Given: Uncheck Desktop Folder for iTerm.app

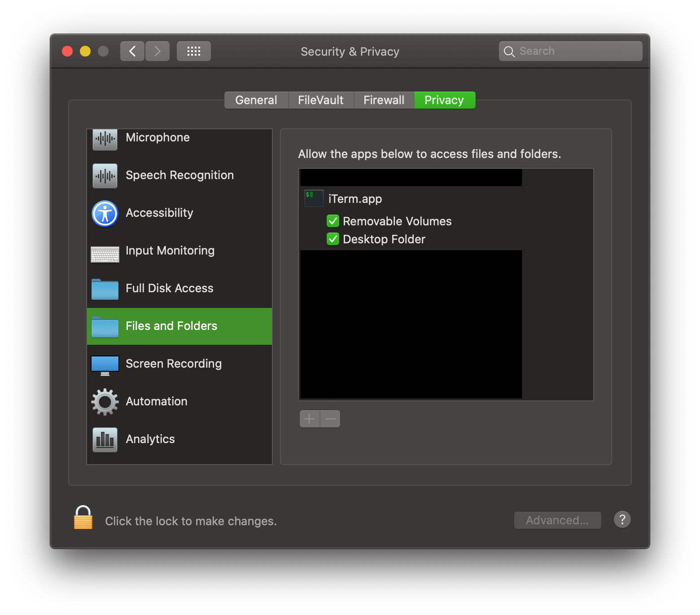Looking at the screenshot, I should pos(333,239).
